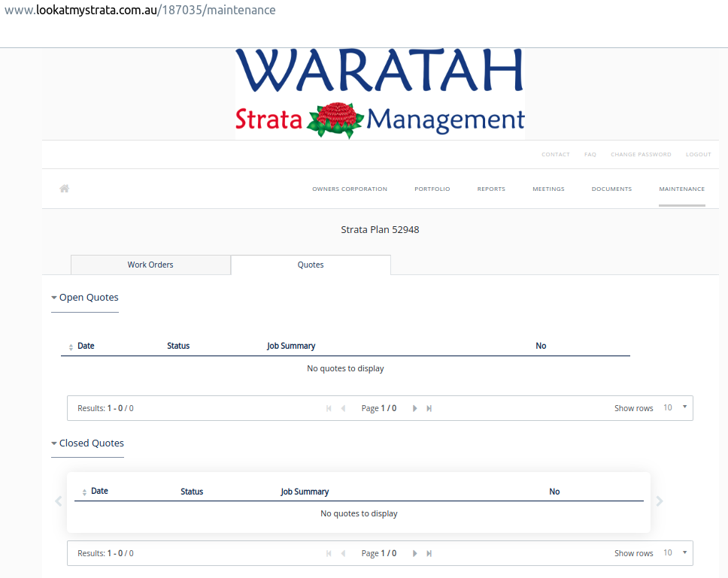Viewport: 728px width, 578px height.
Task: Open the Contact link
Action: [555, 155]
